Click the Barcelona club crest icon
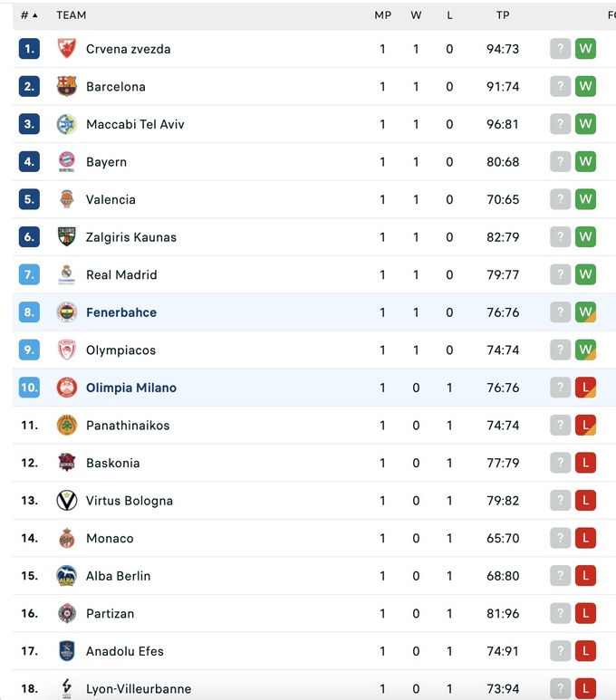 (x=67, y=87)
